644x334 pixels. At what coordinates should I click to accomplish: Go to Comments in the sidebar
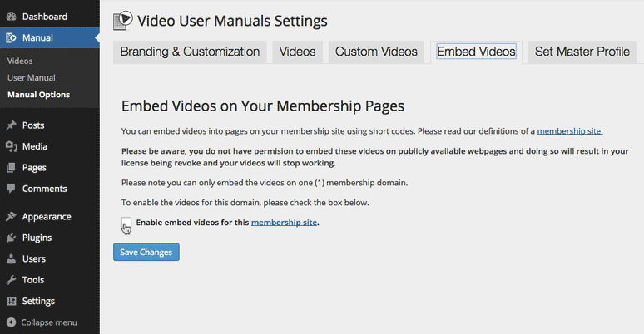click(44, 189)
